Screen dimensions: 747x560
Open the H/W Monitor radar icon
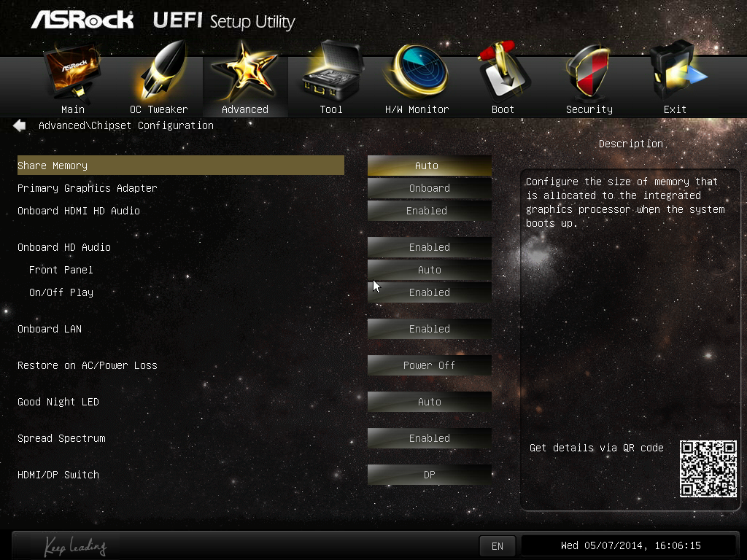point(417,71)
